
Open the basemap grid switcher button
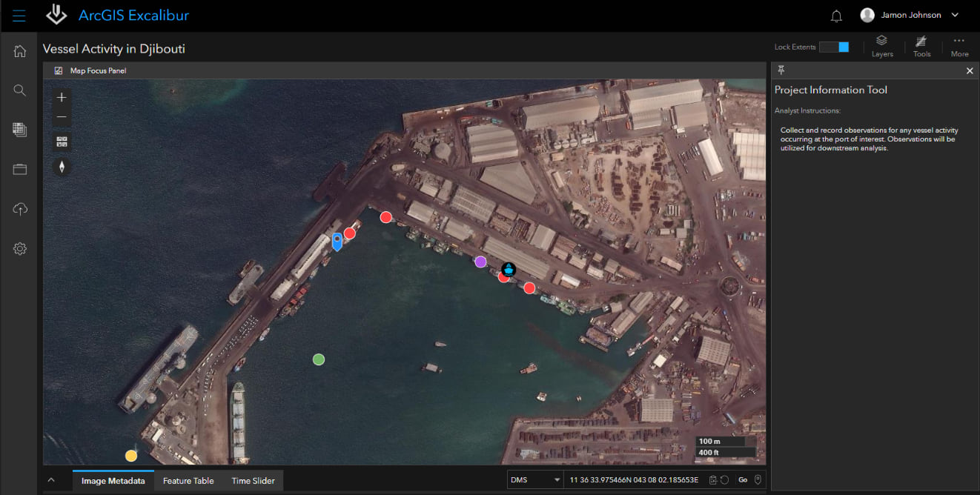point(62,142)
